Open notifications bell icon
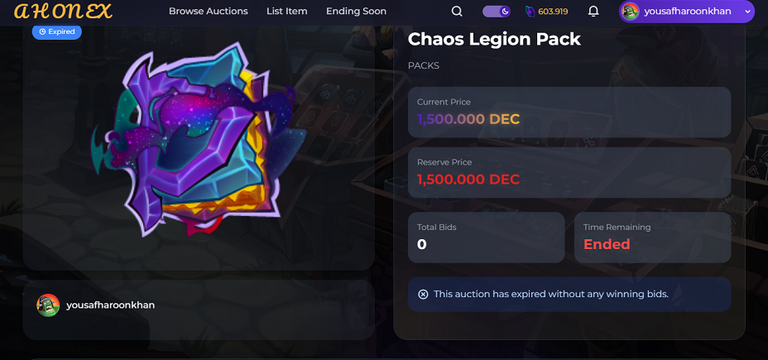Image resolution: width=768 pixels, height=360 pixels. pos(593,11)
